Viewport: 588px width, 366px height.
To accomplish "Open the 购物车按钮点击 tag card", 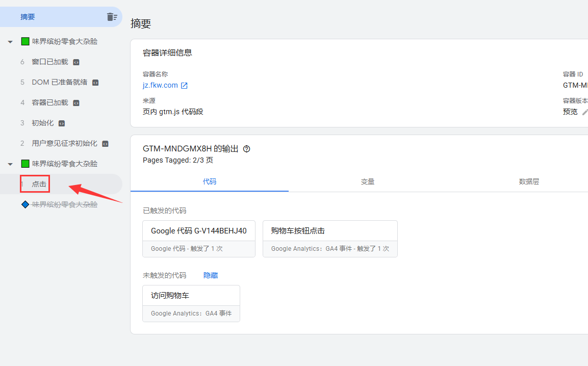I will click(330, 239).
